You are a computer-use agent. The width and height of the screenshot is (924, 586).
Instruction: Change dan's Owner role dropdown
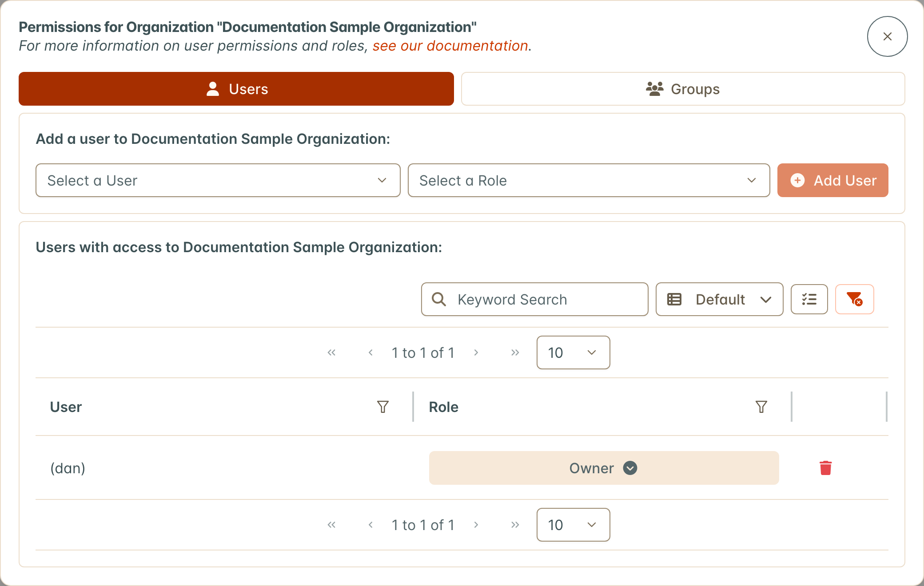[x=604, y=468]
